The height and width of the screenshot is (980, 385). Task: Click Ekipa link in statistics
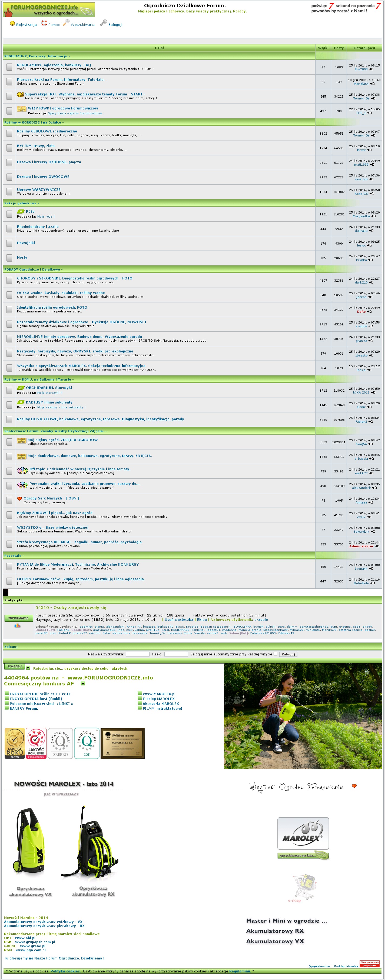[x=202, y=619]
